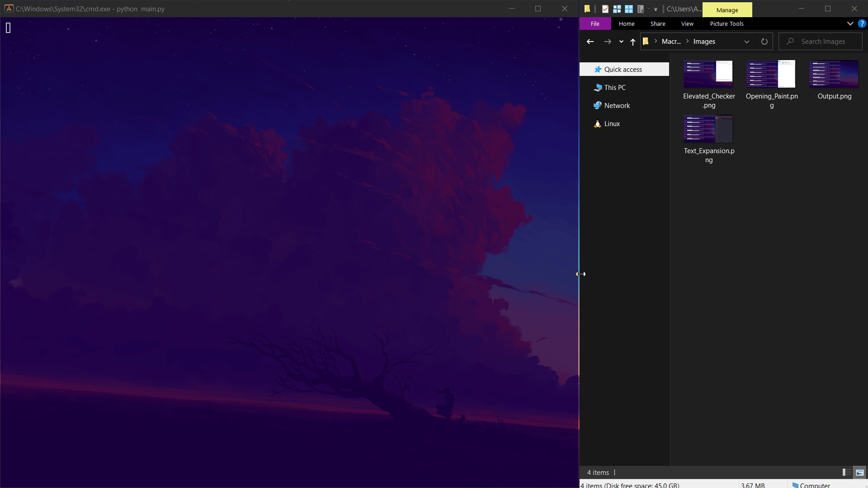Expand the ribbon with the chevron
Viewport: 868px width, 488px height.
[x=850, y=23]
